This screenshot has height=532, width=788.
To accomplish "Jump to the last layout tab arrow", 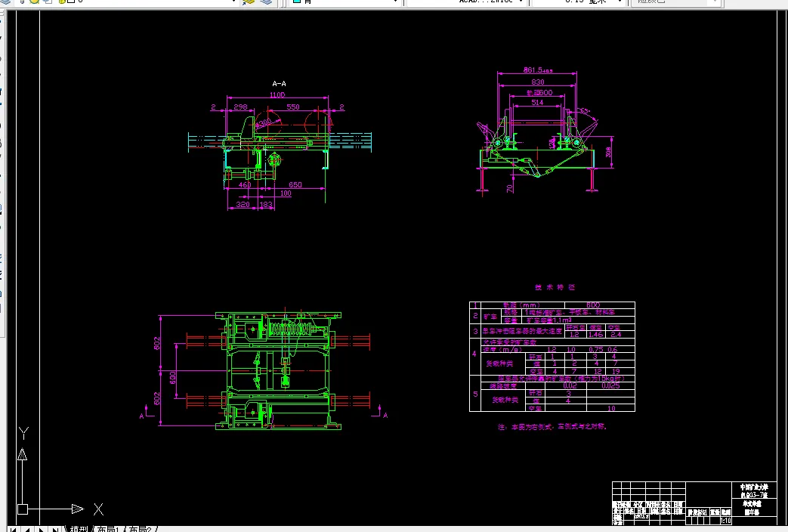I will tap(56, 530).
